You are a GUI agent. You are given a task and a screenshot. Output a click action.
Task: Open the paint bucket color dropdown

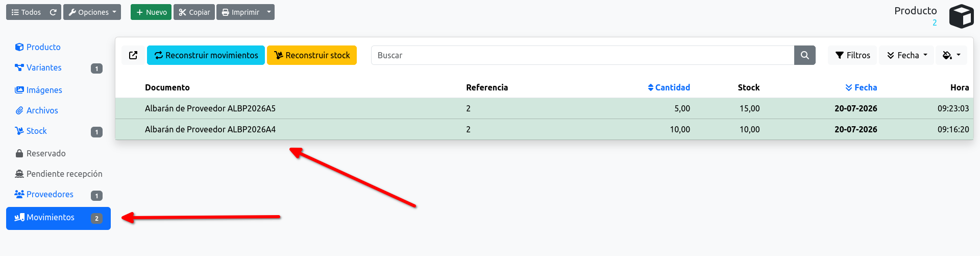pos(951,55)
